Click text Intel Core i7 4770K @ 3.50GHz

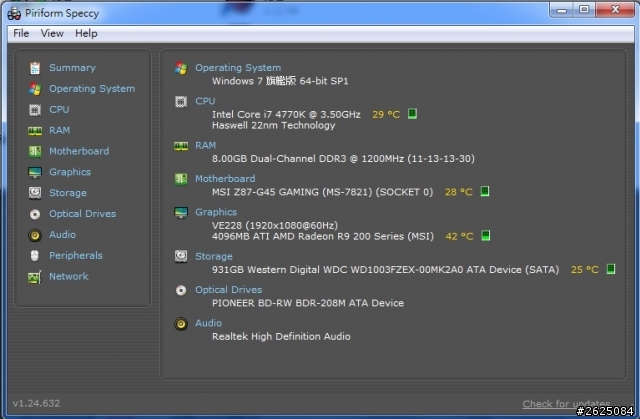click(x=286, y=114)
